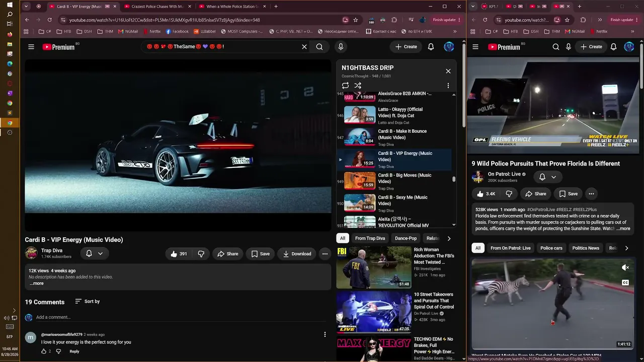Open search in the right YouTube window
Viewport: 644px width, 362px height.
555,47
